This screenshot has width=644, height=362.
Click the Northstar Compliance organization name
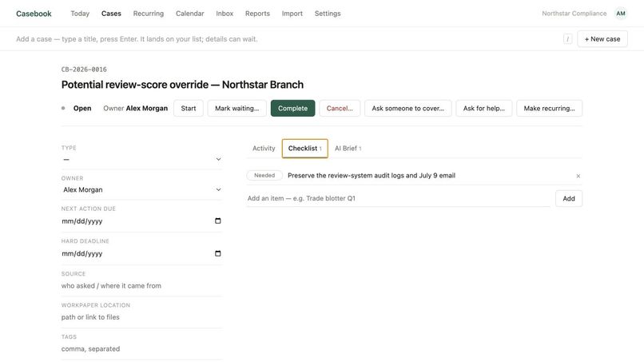(x=574, y=14)
